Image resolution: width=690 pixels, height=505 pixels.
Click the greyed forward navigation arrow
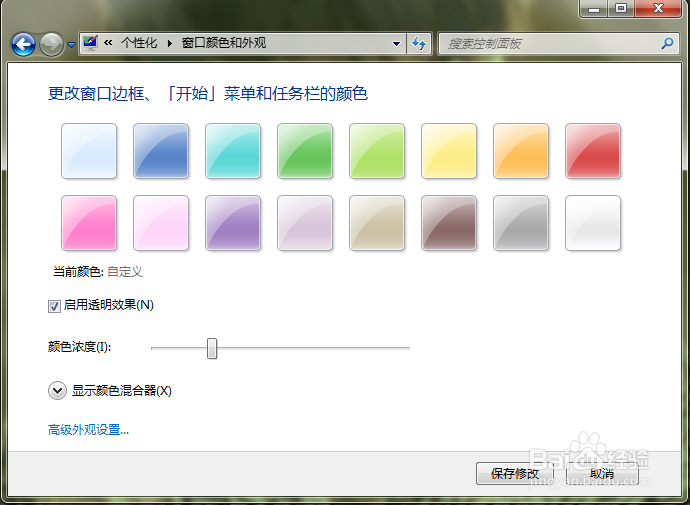point(51,44)
